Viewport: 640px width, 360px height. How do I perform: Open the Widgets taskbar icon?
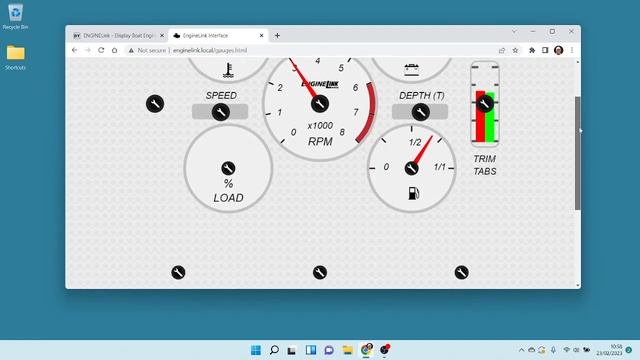[311, 350]
